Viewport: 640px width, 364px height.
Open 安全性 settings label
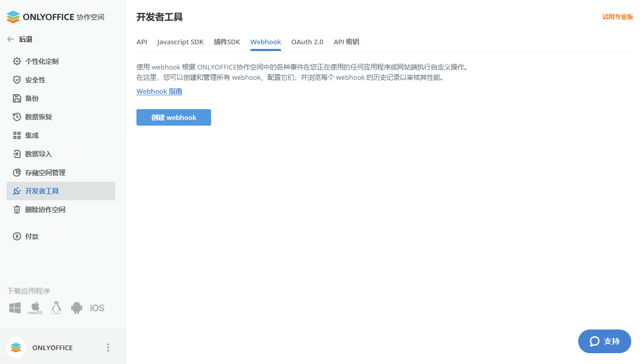point(36,80)
